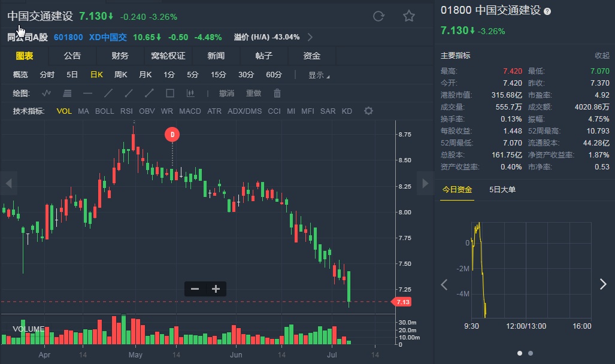615x364 pixels.
Task: Switch to the 财务 tab
Action: click(x=120, y=56)
